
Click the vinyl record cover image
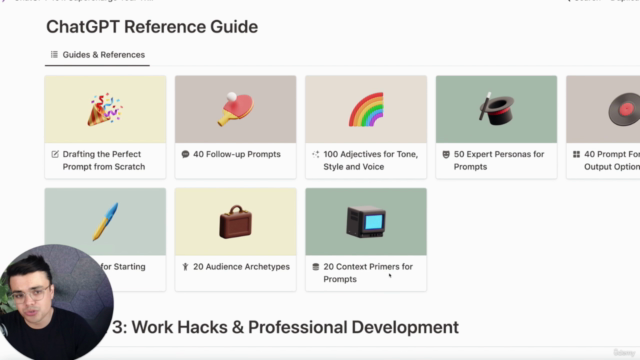(x=603, y=109)
